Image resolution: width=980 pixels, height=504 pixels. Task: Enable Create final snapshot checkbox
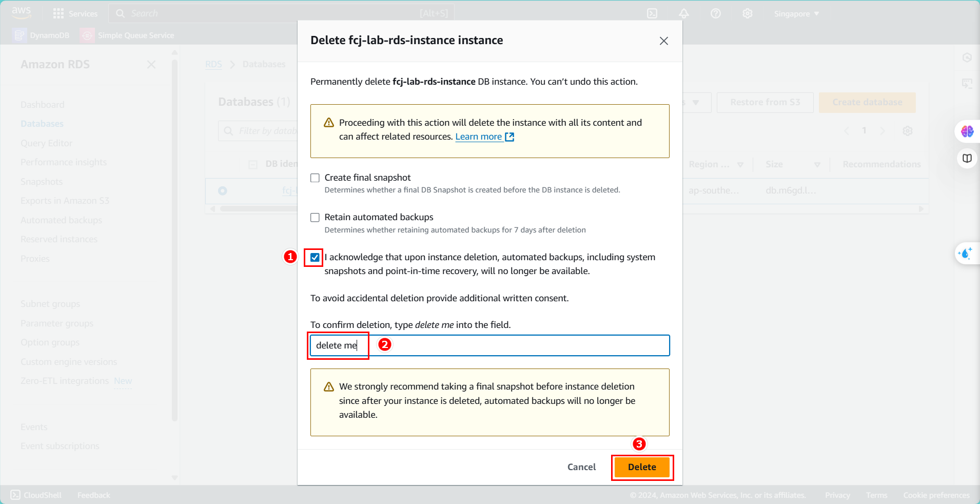click(315, 178)
